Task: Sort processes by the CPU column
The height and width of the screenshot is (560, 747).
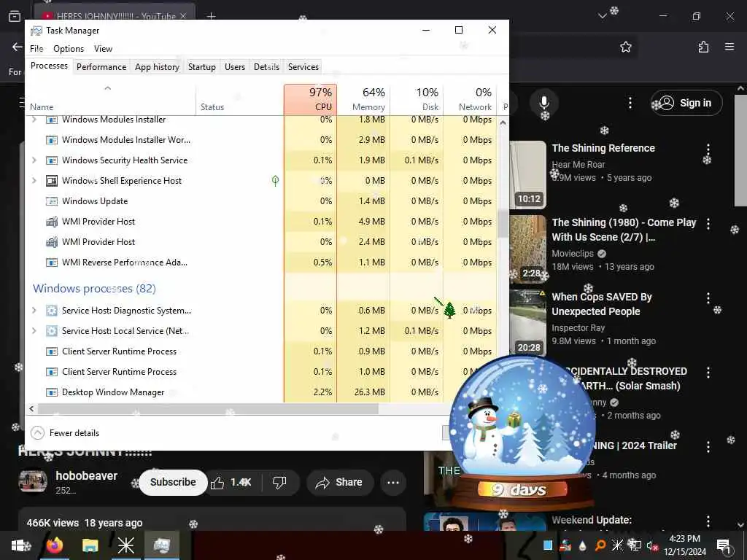Action: tap(310, 99)
